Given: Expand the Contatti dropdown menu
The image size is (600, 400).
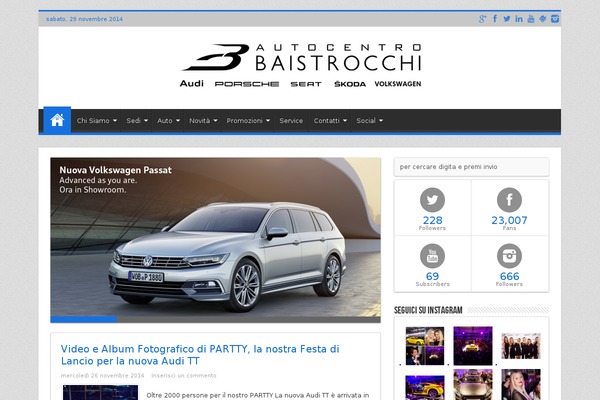Looking at the screenshot, I should [x=330, y=121].
